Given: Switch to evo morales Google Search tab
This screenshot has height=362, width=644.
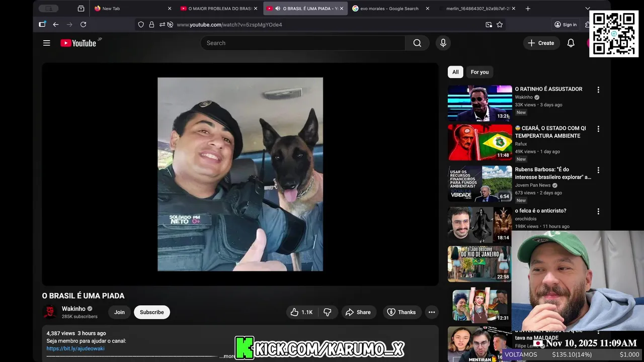Looking at the screenshot, I should (x=389, y=9).
